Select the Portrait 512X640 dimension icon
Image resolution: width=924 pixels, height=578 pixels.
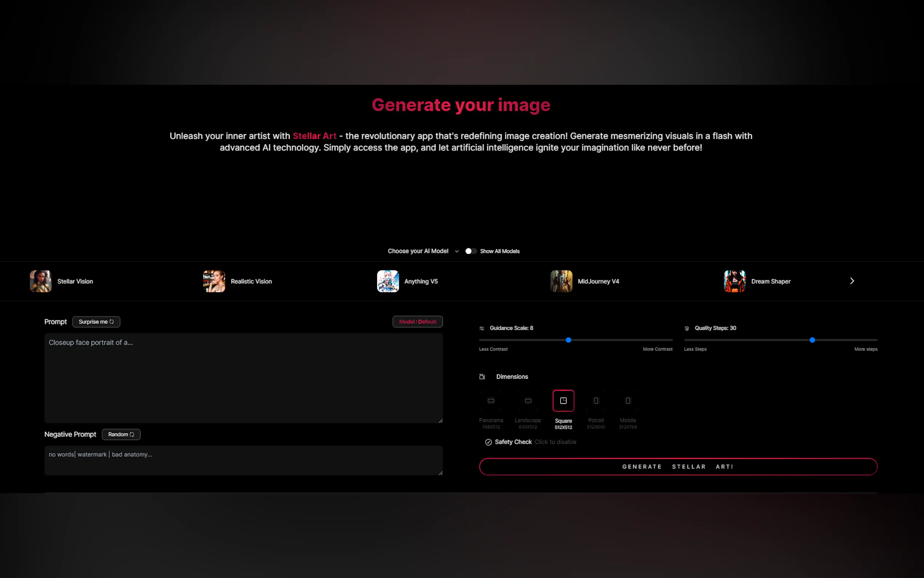point(596,401)
